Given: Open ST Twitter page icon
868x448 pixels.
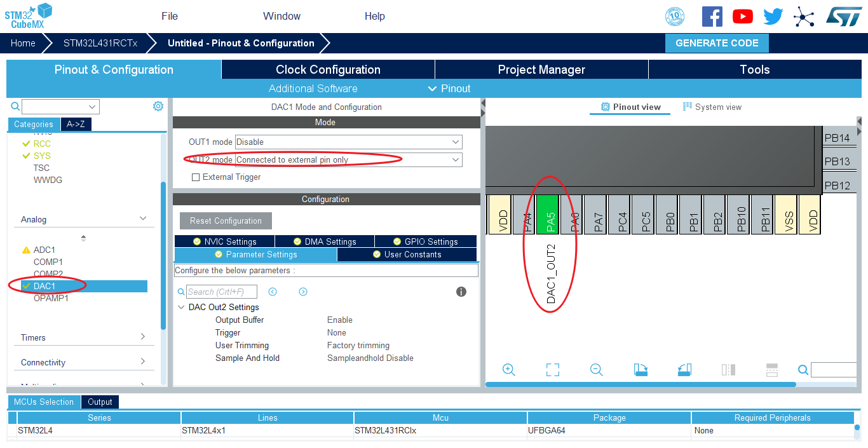Looking at the screenshot, I should coord(773,17).
